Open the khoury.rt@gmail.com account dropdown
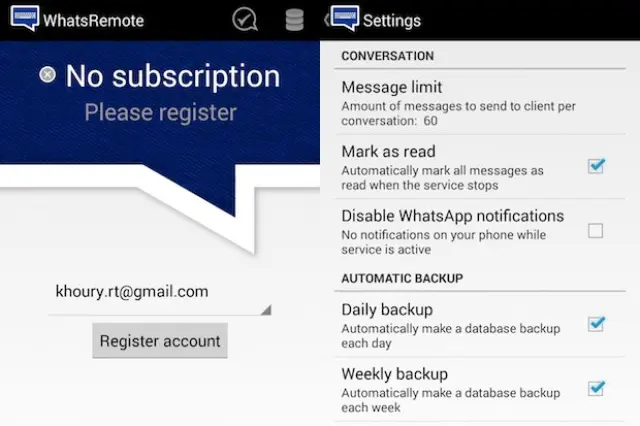This screenshot has height=426, width=640. (x=160, y=292)
